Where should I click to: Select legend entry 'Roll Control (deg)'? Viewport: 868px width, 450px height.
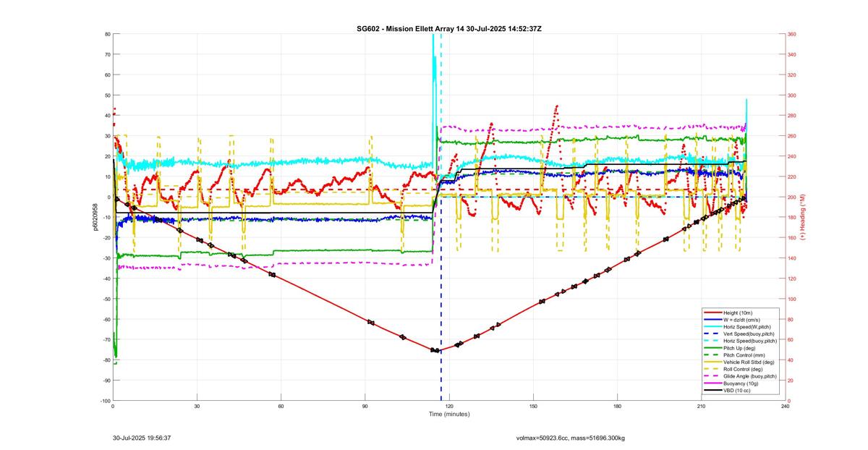pos(742,369)
